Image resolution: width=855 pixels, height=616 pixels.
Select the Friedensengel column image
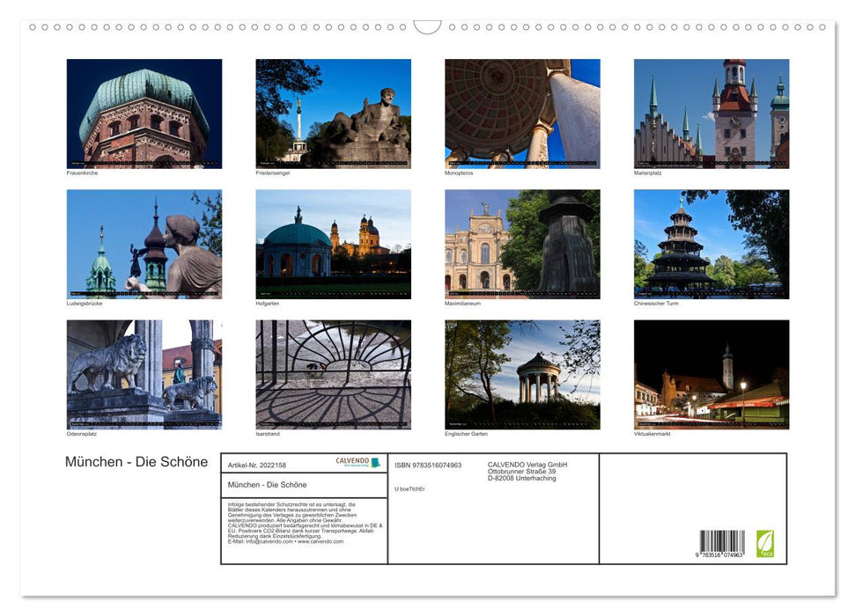pyautogui.click(x=332, y=113)
